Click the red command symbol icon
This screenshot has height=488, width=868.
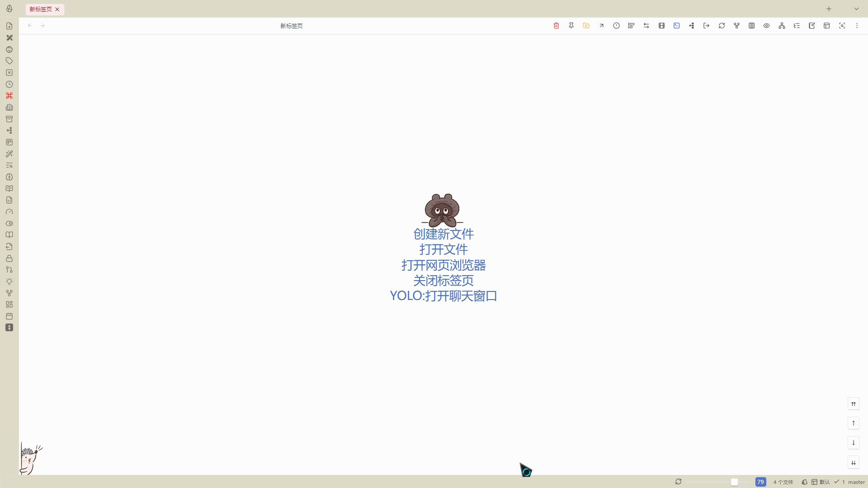(x=9, y=96)
